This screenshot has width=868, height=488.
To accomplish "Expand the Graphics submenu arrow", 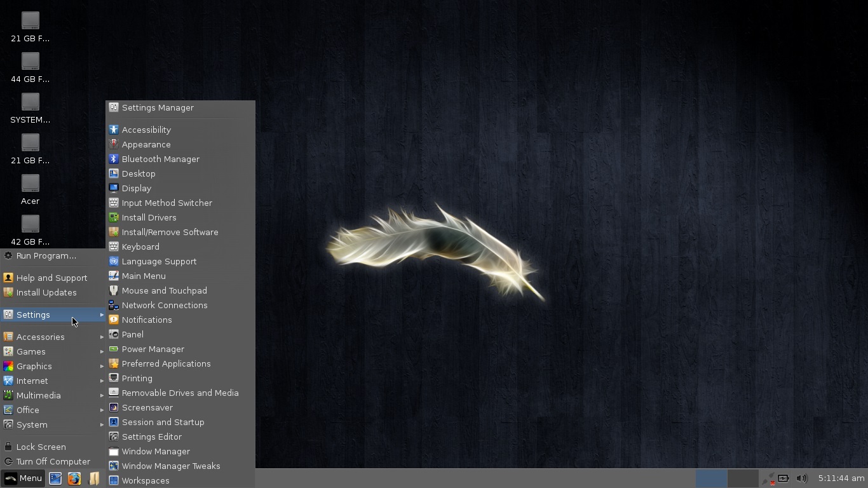I will point(102,366).
